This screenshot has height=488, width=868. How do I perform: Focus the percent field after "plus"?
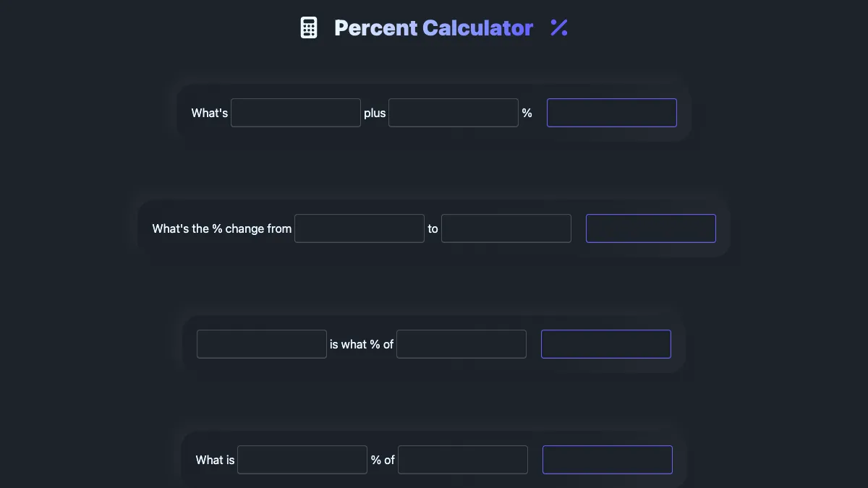pyautogui.click(x=453, y=113)
